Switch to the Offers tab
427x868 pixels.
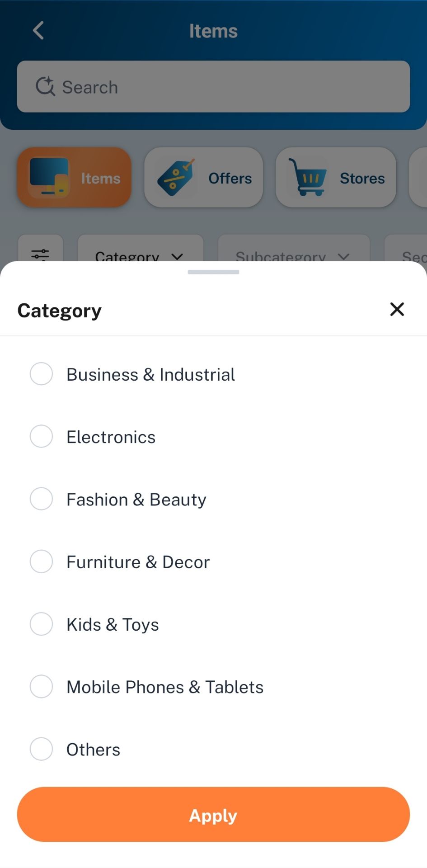[203, 177]
